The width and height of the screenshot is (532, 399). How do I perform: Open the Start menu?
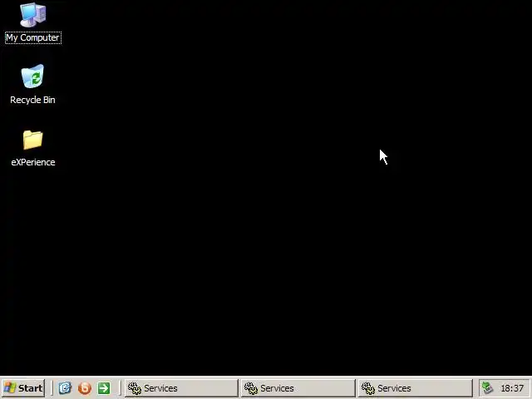click(x=23, y=388)
